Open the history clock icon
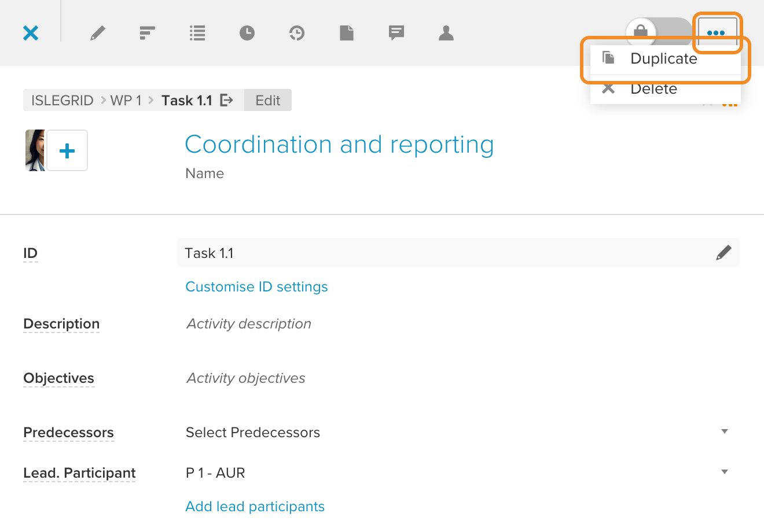Screen dimensions: 764x532 297,33
